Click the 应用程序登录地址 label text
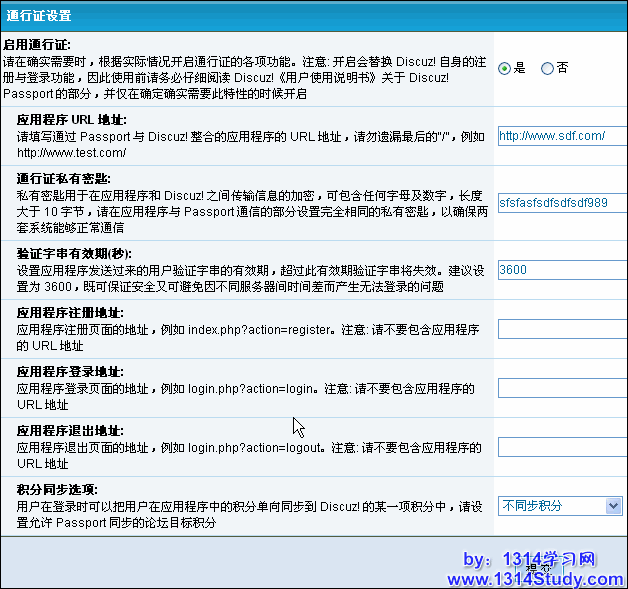 70,372
